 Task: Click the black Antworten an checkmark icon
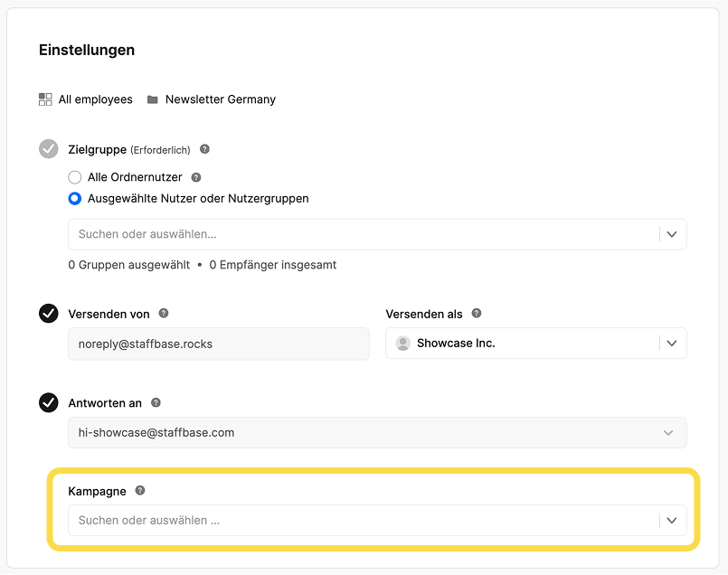point(48,402)
